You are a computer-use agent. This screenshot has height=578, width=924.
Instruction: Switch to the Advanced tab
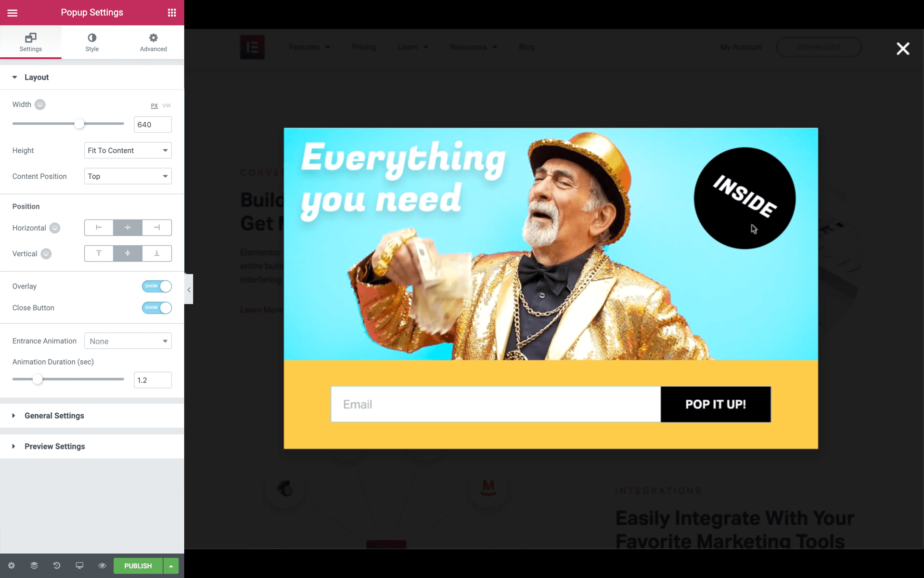pos(153,41)
